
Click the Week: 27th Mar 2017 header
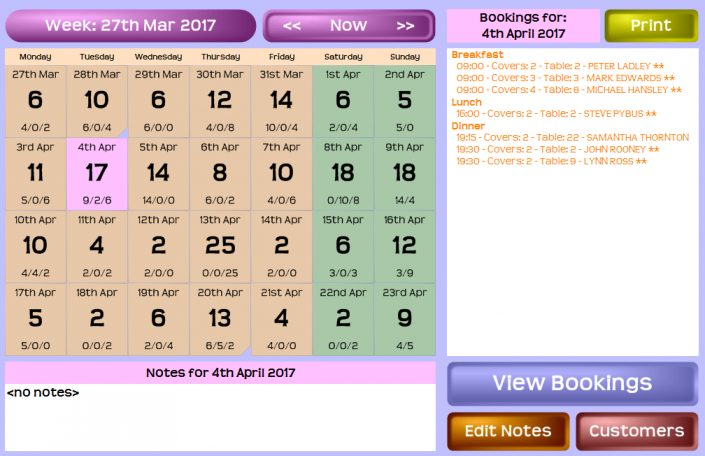click(x=131, y=26)
